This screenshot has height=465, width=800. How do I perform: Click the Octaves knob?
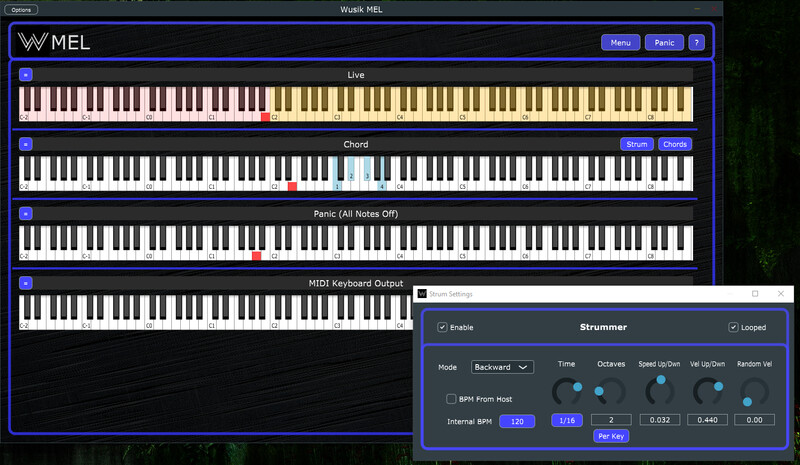[x=611, y=392]
